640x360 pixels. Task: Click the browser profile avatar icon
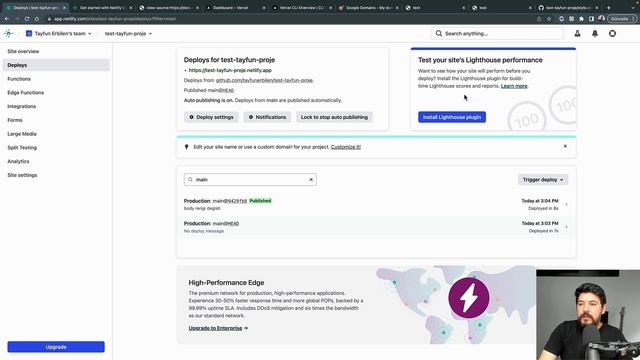601,19
